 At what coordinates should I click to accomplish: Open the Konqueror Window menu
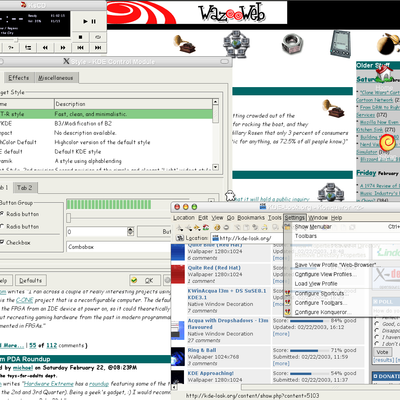[x=318, y=218]
